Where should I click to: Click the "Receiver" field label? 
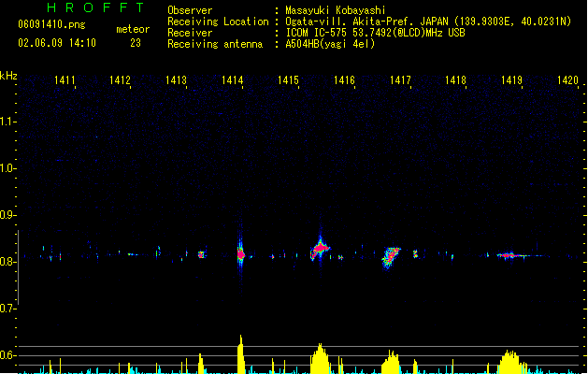tap(190, 33)
